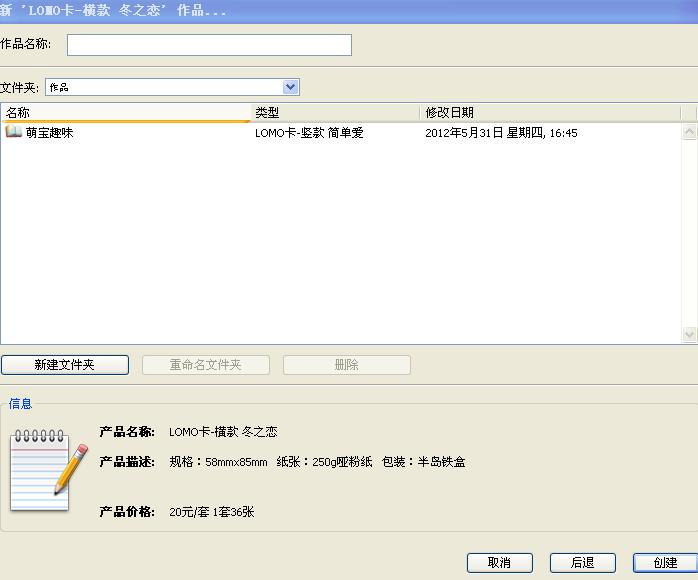Sort by the 名称 column header
Image resolution: width=698 pixels, height=580 pixels.
(126, 113)
